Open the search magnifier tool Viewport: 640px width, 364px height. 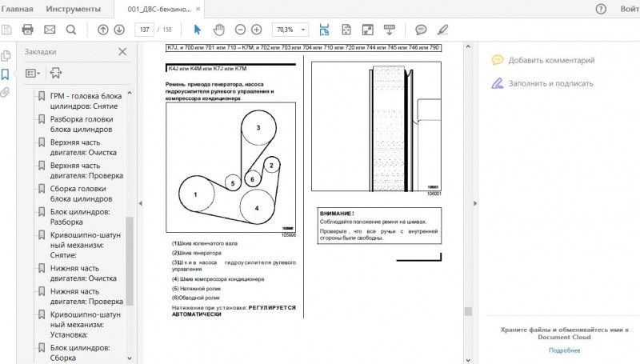(x=71, y=30)
